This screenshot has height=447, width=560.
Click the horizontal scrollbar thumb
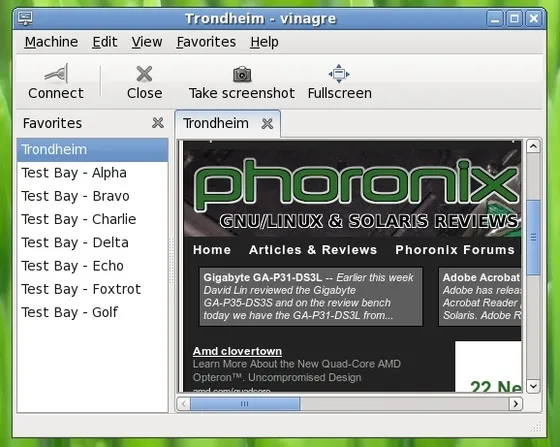(x=245, y=404)
